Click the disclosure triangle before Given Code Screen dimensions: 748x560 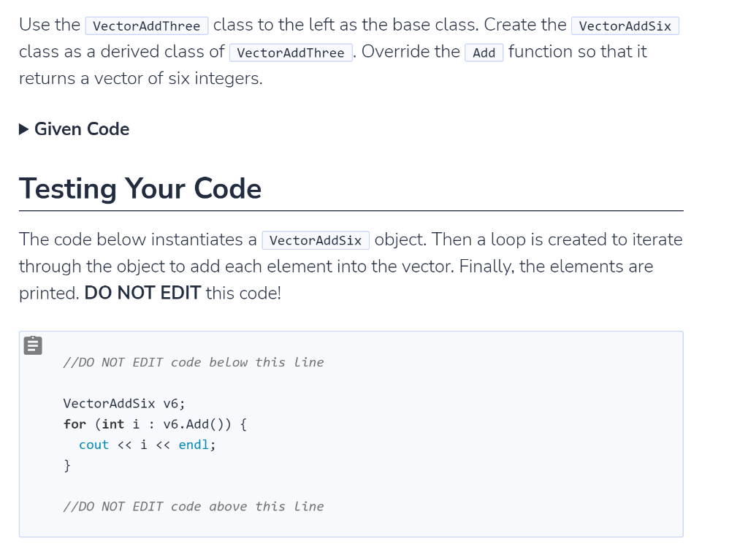[23, 129]
